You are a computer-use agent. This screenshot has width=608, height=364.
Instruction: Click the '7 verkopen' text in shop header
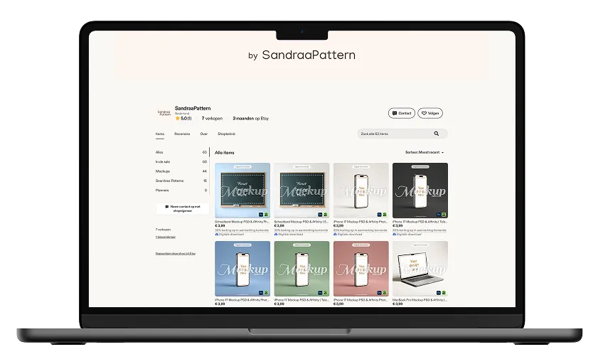point(212,118)
